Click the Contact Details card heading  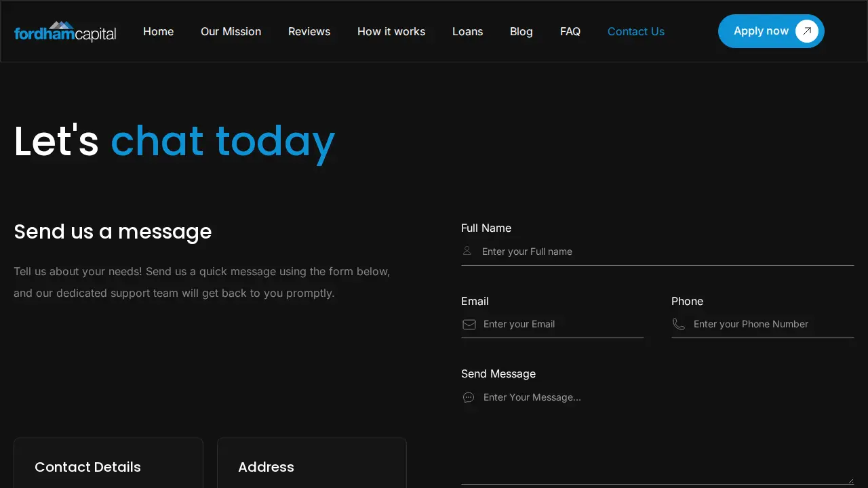[87, 467]
